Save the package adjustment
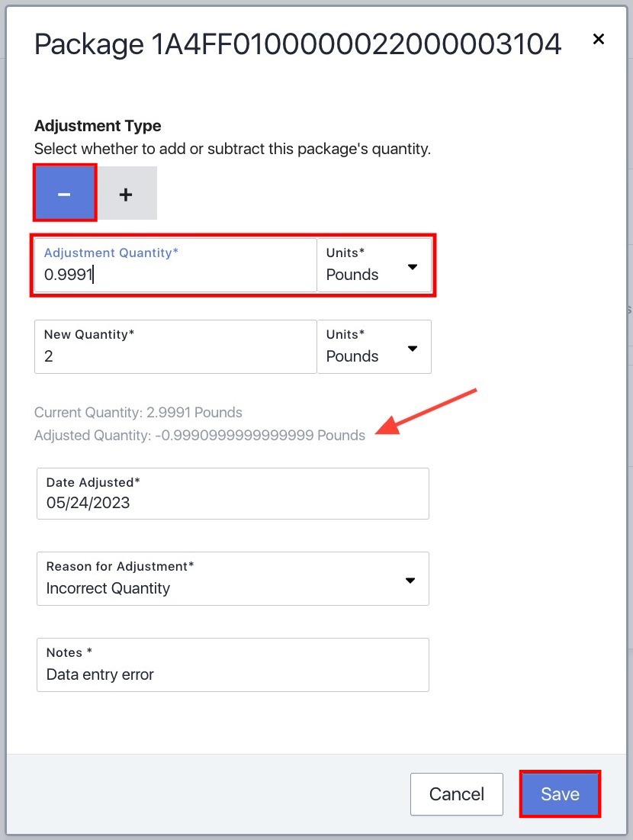Image resolution: width=633 pixels, height=840 pixels. click(561, 794)
